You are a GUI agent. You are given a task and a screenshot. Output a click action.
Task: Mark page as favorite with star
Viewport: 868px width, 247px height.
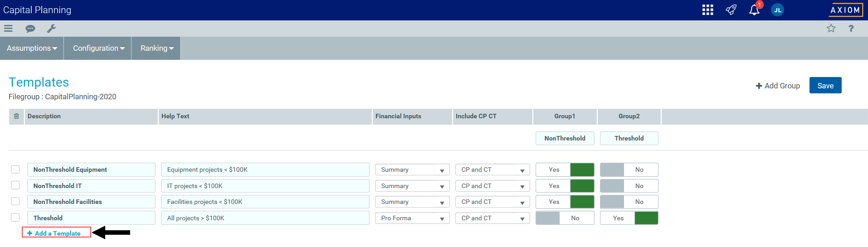(831, 29)
